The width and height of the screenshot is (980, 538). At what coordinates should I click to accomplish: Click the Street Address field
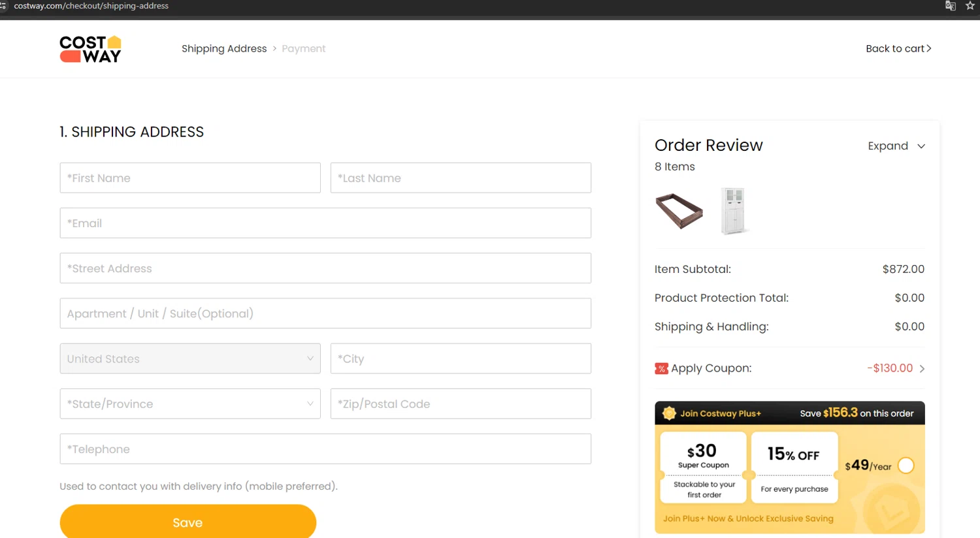(x=325, y=268)
